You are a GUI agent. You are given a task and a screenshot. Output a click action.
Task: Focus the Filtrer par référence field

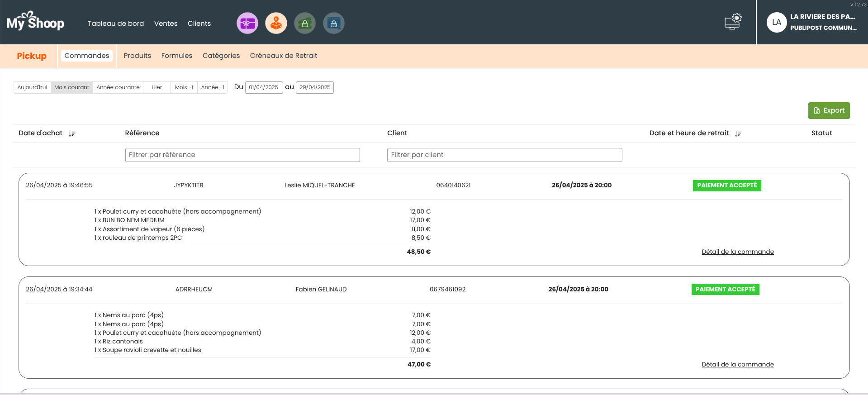(x=242, y=155)
